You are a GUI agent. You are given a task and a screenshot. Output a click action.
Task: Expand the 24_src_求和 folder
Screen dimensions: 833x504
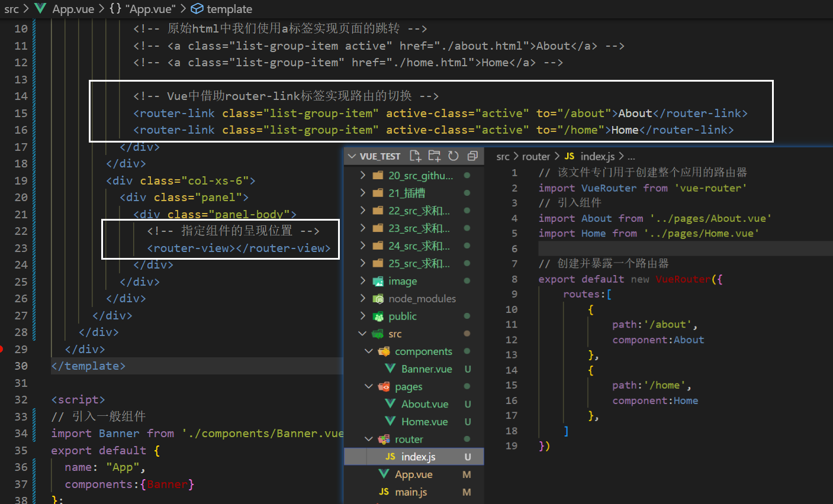point(363,245)
